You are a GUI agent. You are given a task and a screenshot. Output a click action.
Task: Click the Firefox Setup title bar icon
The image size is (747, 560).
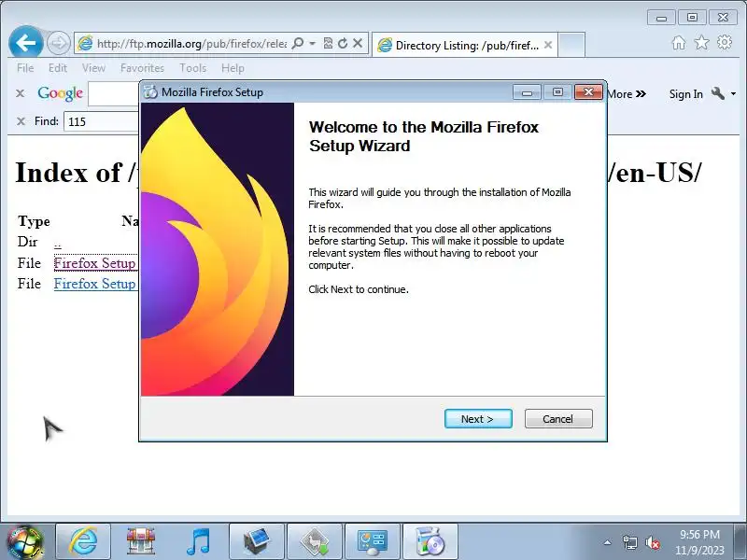click(150, 91)
